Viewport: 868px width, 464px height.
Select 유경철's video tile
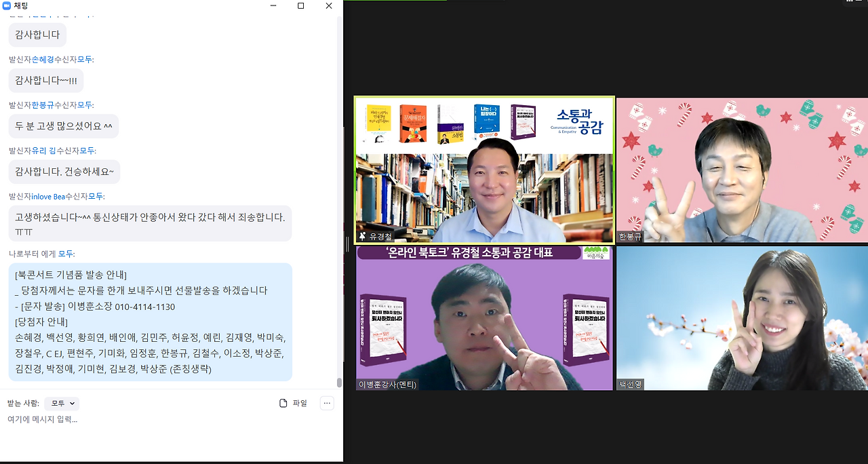[x=484, y=170]
